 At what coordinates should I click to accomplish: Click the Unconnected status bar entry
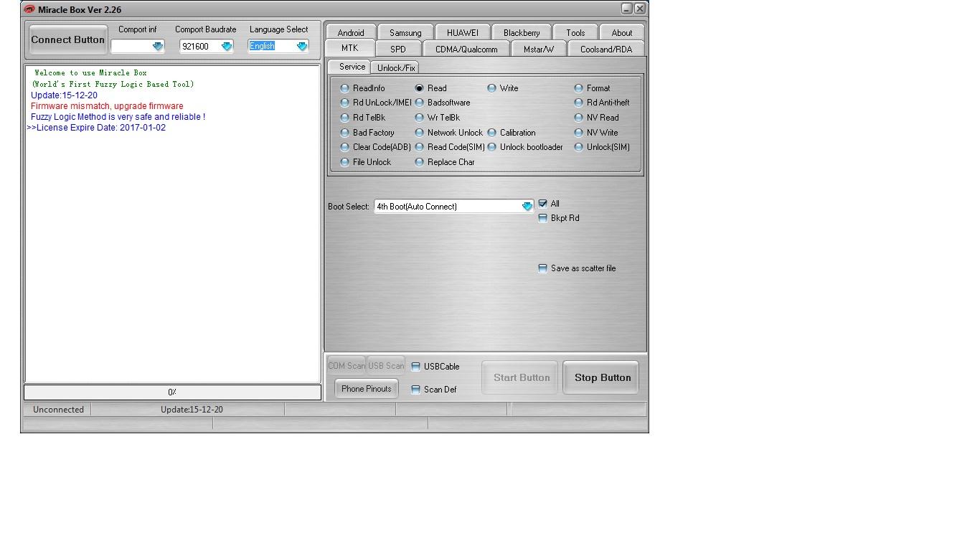(x=58, y=410)
